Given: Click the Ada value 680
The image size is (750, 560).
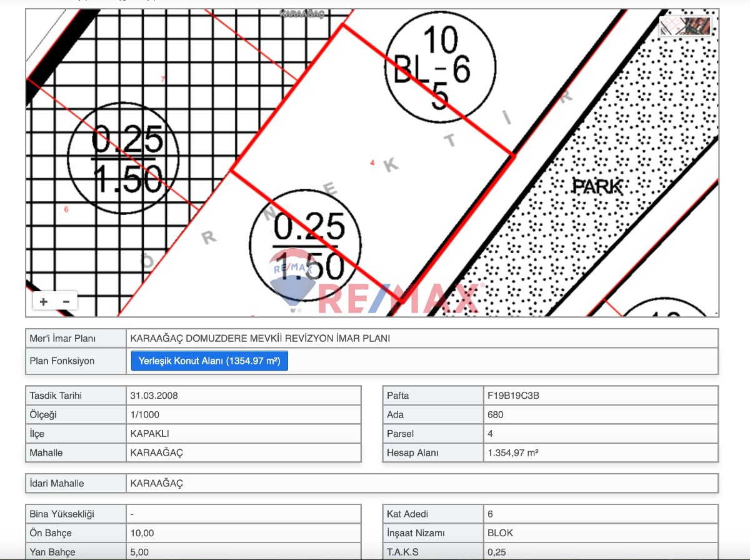Looking at the screenshot, I should pyautogui.click(x=495, y=414).
